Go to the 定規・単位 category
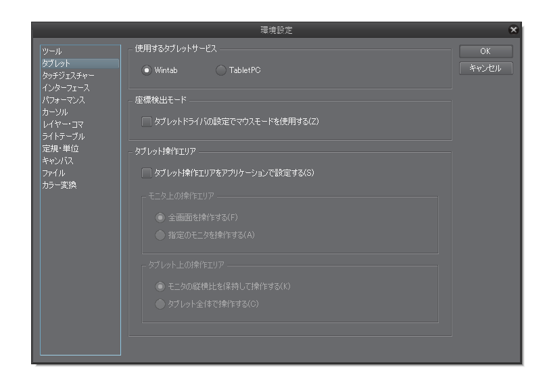Viewport: 547px width, 392px height. (60, 149)
